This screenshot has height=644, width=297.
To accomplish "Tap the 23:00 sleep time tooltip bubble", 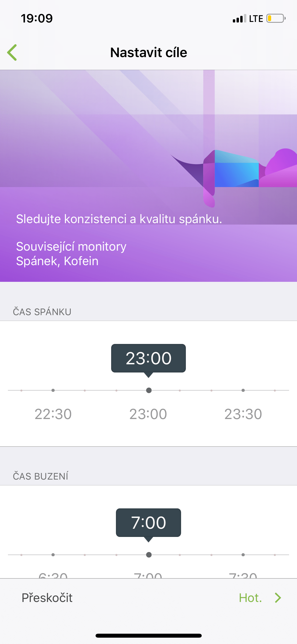I will point(148,358).
